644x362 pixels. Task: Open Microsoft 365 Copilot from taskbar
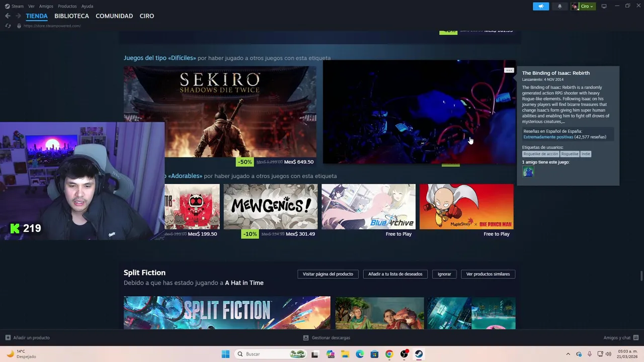tap(330, 354)
